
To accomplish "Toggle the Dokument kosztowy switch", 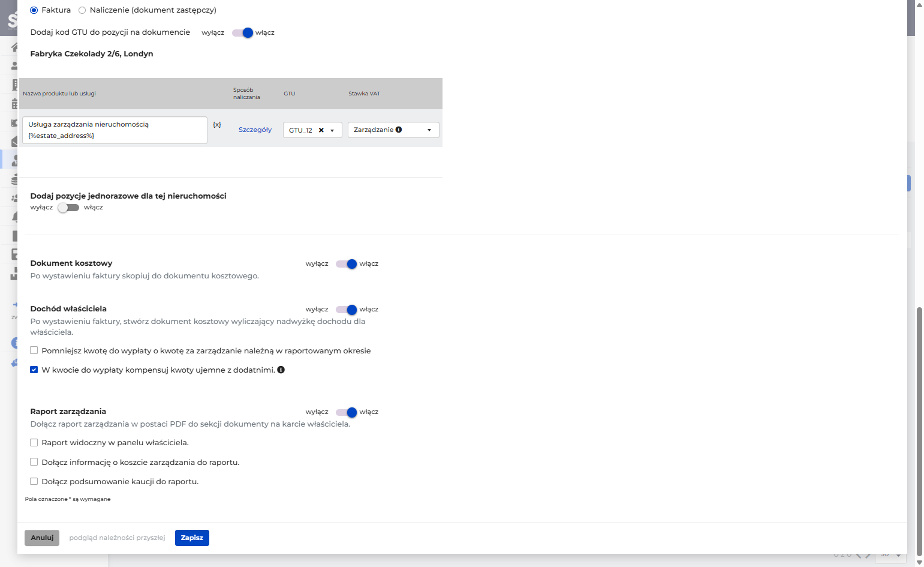I will pos(347,264).
